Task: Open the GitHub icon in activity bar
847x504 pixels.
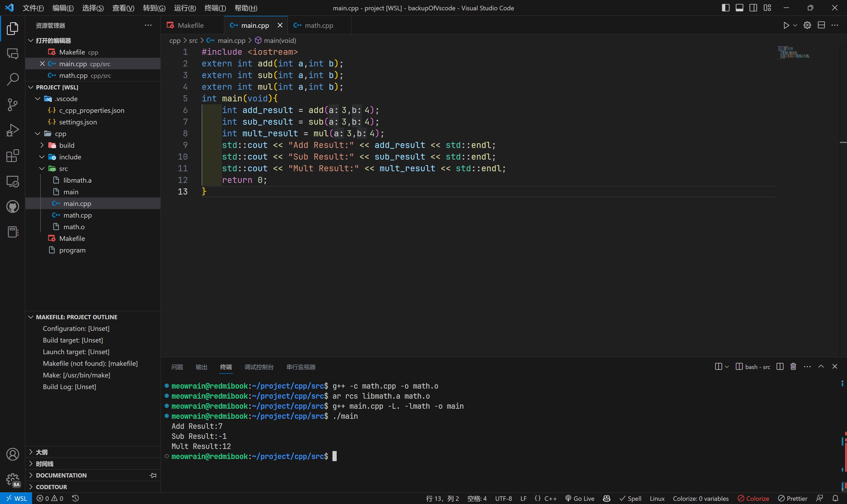Action: click(12, 206)
